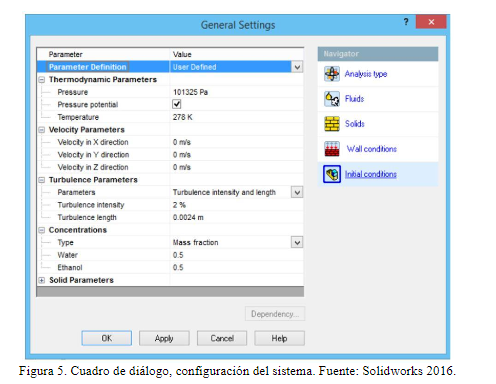Viewport: 496px width, 384px height.
Task: Select the Ethanol row label
Action: pyautogui.click(x=70, y=268)
